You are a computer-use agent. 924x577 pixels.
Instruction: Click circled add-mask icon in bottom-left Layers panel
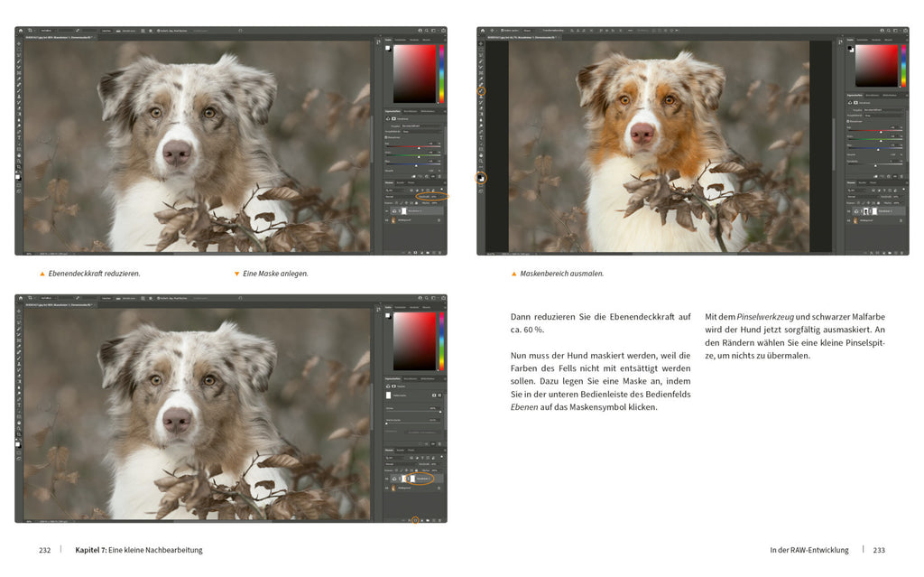(x=414, y=520)
